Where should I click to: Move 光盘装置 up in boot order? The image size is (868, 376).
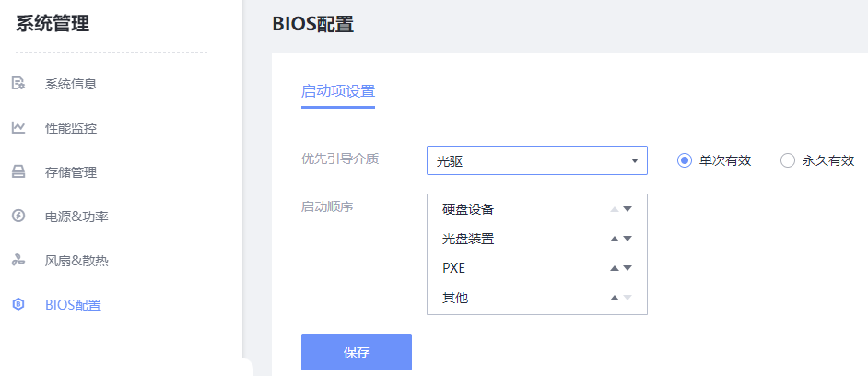pos(615,239)
